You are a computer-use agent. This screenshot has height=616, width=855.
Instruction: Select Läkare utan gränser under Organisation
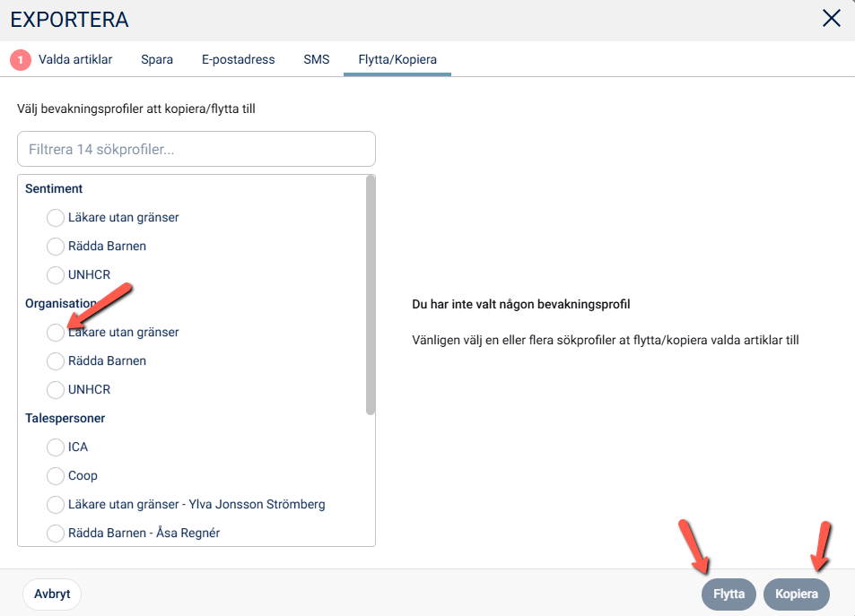coord(55,333)
